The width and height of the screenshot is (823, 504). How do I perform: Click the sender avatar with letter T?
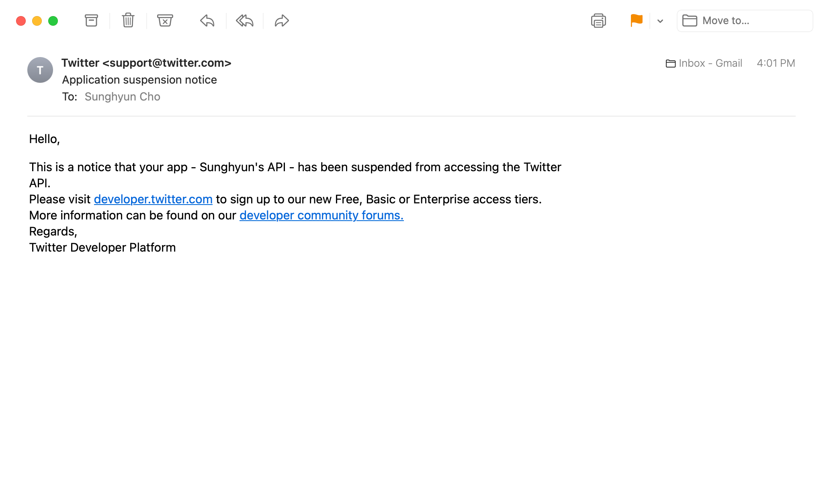(40, 70)
